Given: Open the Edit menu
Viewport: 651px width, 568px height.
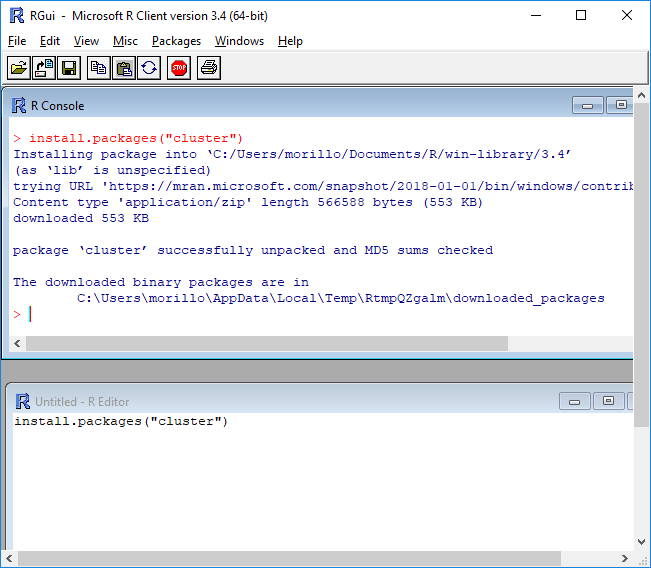Looking at the screenshot, I should click(x=50, y=41).
